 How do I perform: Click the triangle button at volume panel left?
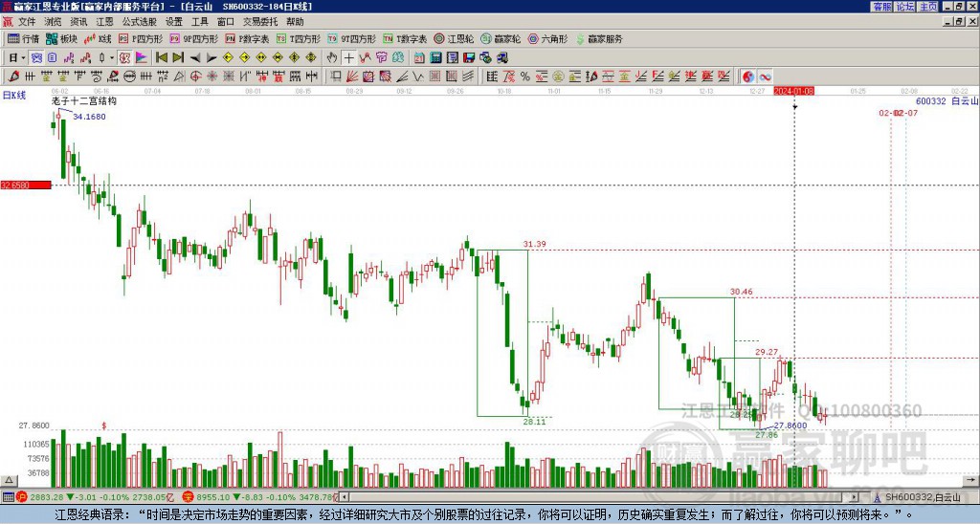[8, 481]
